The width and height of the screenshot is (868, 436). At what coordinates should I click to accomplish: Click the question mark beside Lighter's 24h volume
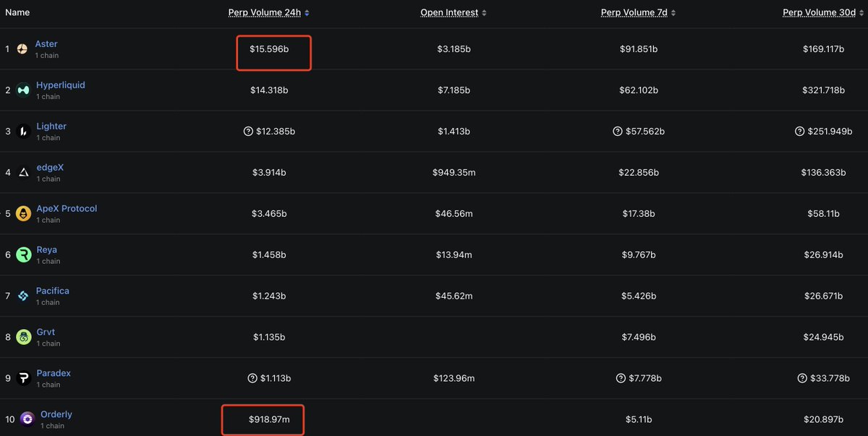click(x=248, y=132)
